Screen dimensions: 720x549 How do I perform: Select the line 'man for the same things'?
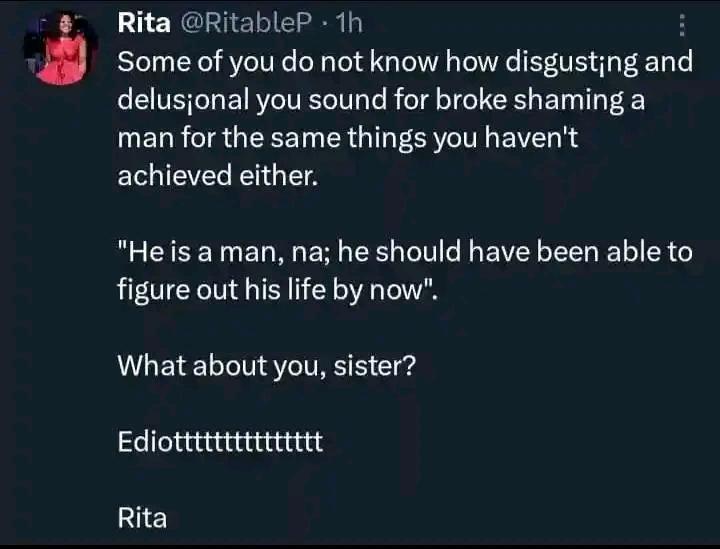[x=347, y=138]
